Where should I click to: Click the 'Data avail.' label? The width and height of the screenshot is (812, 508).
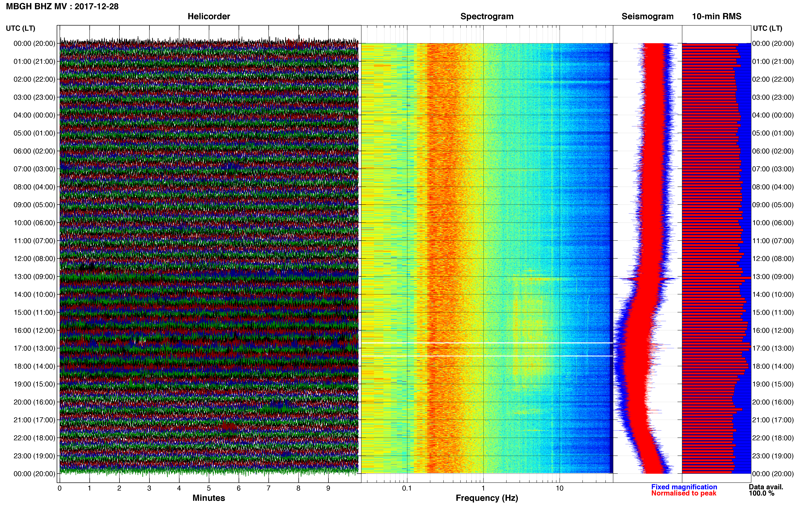[766, 487]
